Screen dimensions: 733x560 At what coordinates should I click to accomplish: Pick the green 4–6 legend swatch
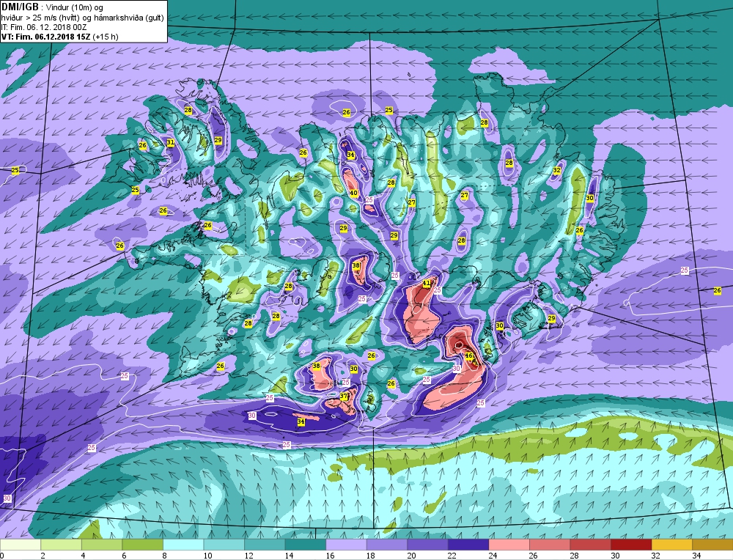click(102, 545)
